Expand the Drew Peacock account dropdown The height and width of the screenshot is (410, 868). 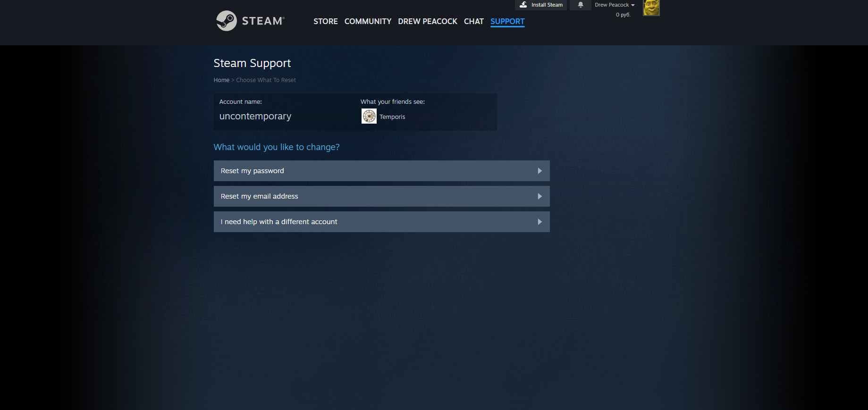coord(615,5)
